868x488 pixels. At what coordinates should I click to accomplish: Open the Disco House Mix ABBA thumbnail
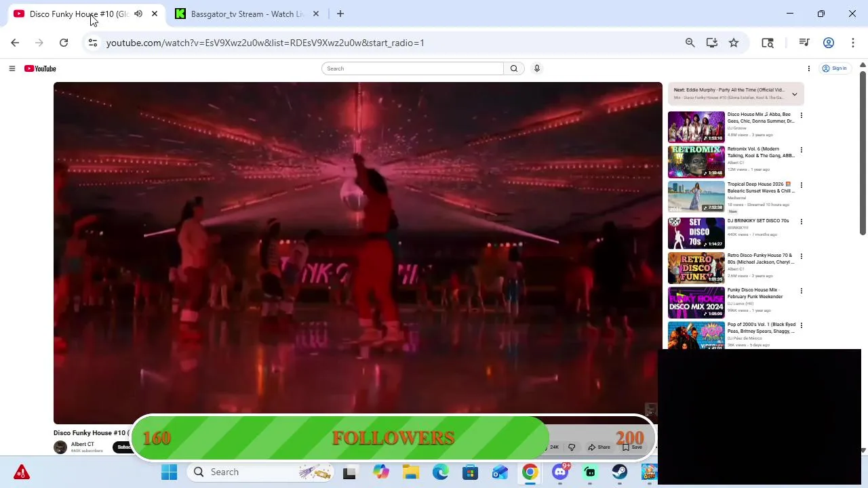point(696,127)
